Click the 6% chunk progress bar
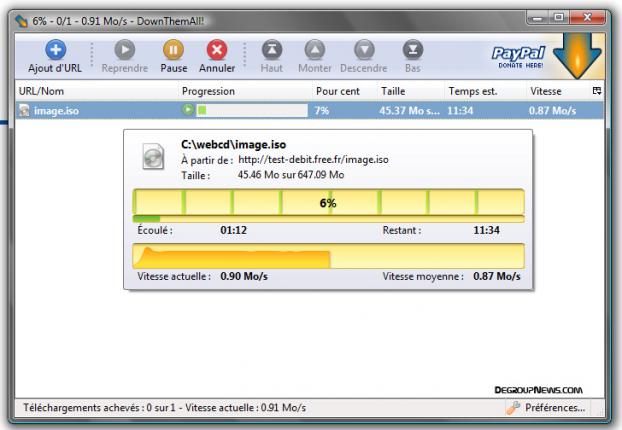The height and width of the screenshot is (430, 622). [327, 202]
